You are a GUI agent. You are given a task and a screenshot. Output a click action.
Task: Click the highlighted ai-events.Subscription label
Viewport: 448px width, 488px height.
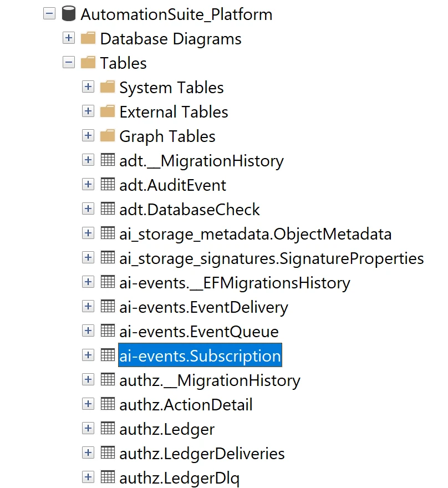pos(200,355)
